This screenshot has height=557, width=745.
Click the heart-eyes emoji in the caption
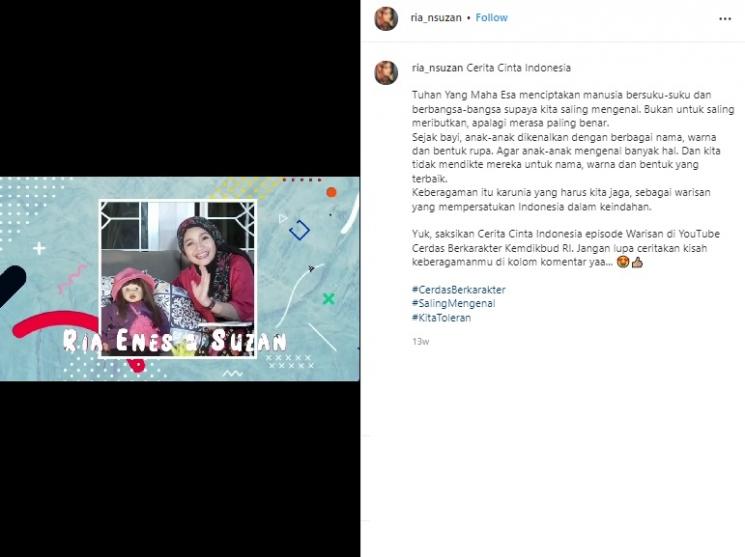623,262
